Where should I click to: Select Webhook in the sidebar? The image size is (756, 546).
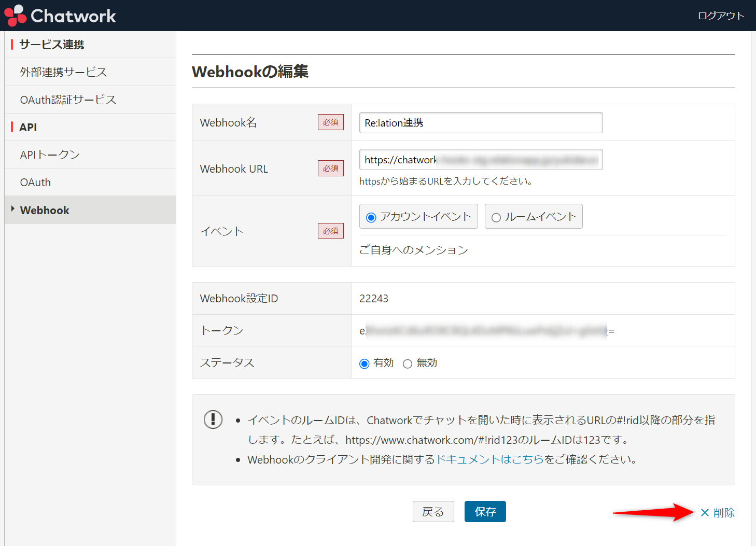90,210
